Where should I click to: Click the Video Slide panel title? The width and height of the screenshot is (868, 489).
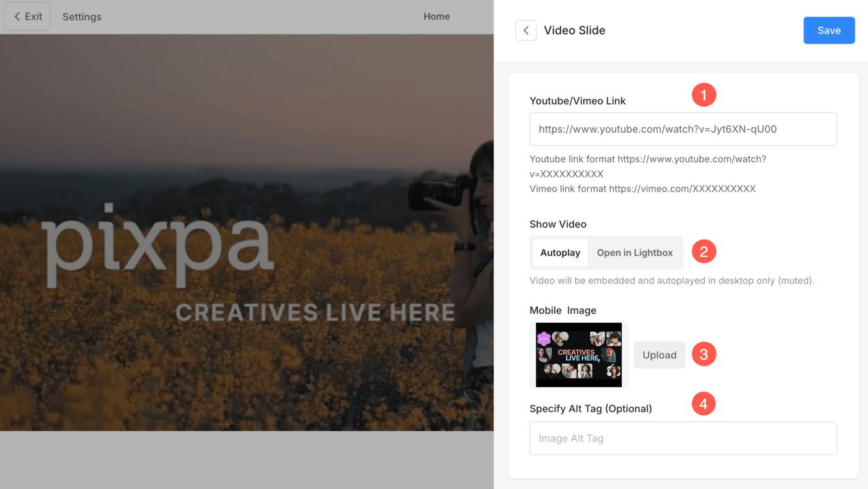575,30
